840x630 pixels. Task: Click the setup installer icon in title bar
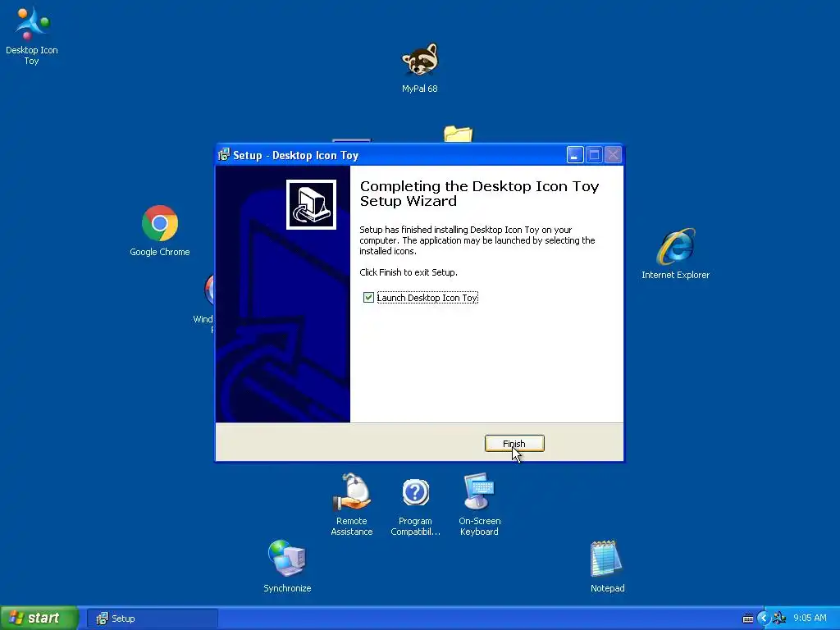[x=224, y=155]
